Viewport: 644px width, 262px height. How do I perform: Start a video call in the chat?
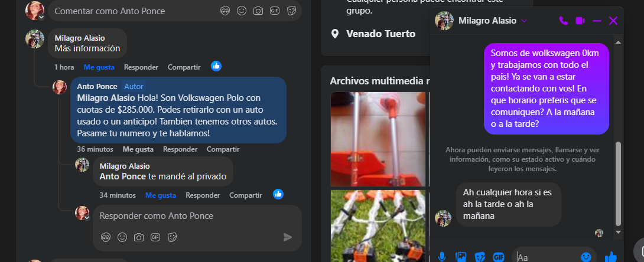pos(580,21)
